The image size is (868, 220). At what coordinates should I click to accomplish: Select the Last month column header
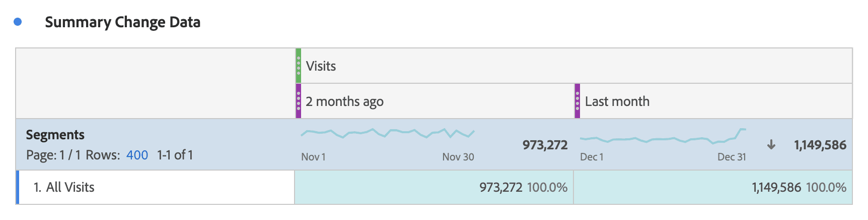pos(617,101)
